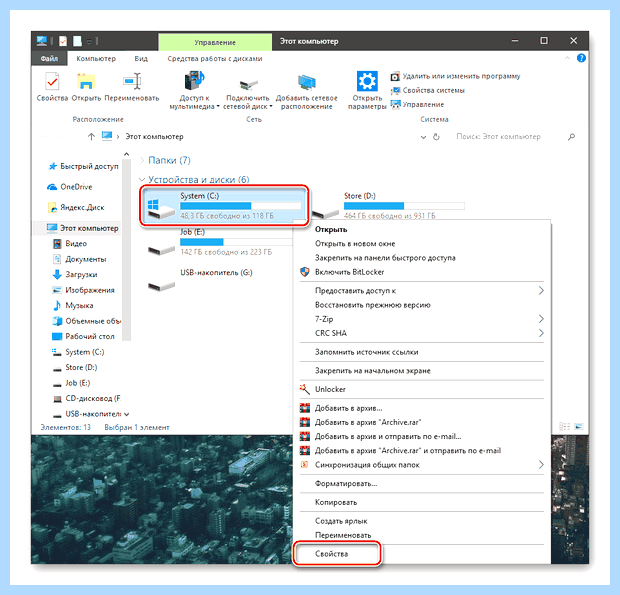Viewport: 620px width, 595px height.
Task: Open Средства работы с дисками tab
Action: coord(215,59)
